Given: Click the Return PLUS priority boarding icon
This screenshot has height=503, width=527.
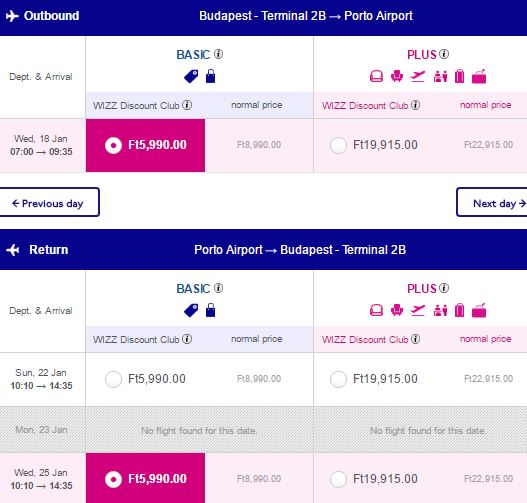Looking at the screenshot, I should click(x=440, y=310).
